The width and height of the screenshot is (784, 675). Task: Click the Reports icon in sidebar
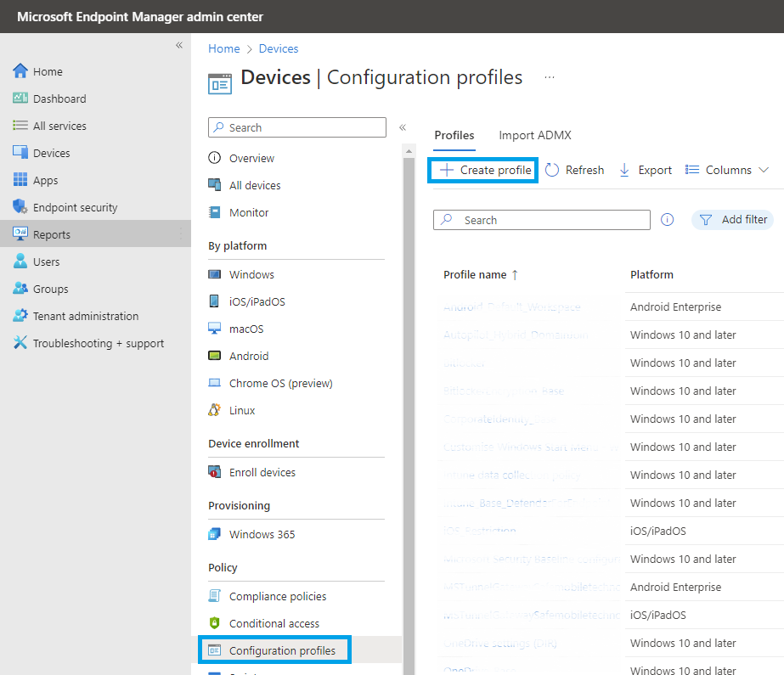[x=20, y=233]
